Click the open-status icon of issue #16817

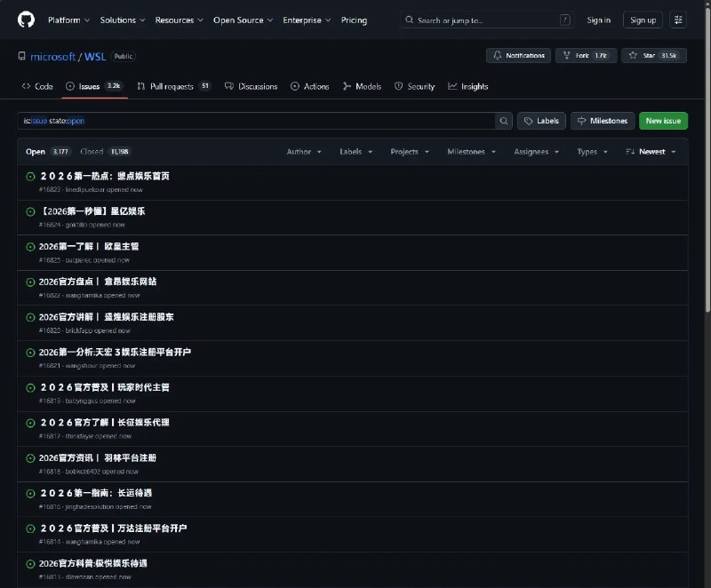[x=30, y=423]
